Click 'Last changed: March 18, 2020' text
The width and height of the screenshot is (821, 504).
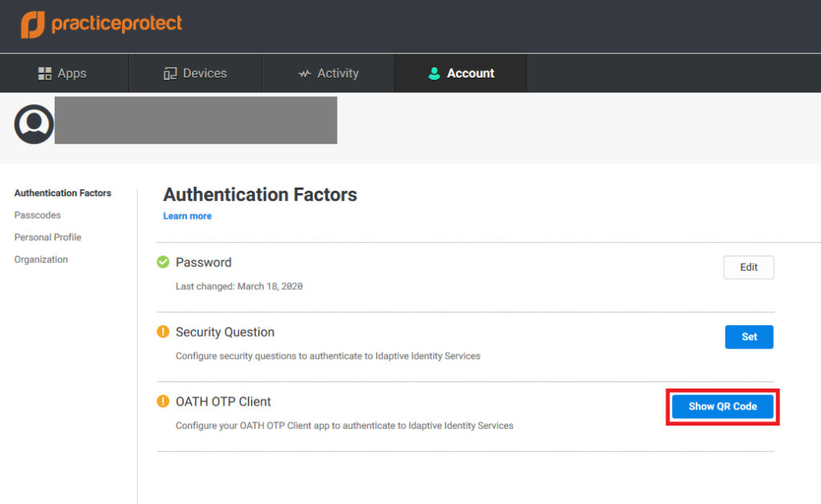pyautogui.click(x=239, y=286)
